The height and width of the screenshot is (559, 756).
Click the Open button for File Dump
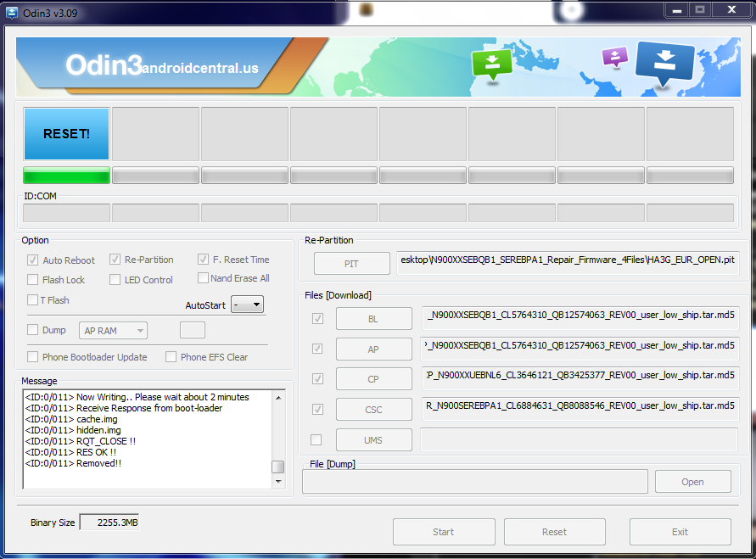pyautogui.click(x=693, y=482)
